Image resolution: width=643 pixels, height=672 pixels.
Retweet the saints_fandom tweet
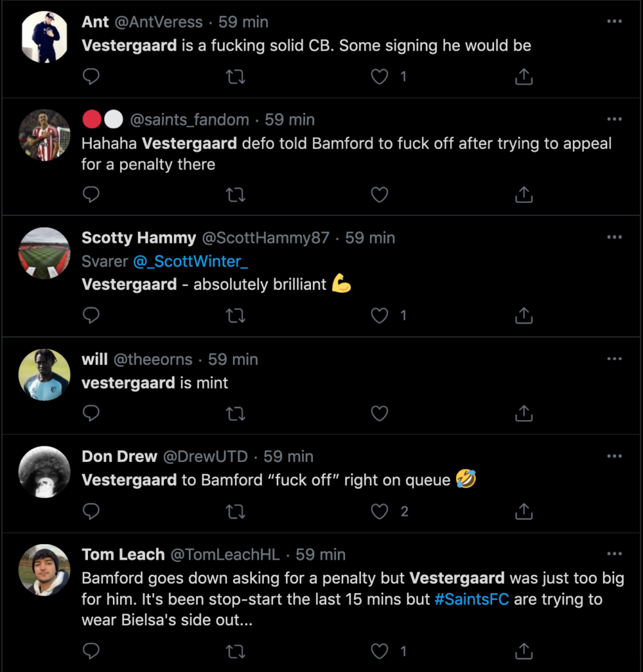pyautogui.click(x=236, y=194)
